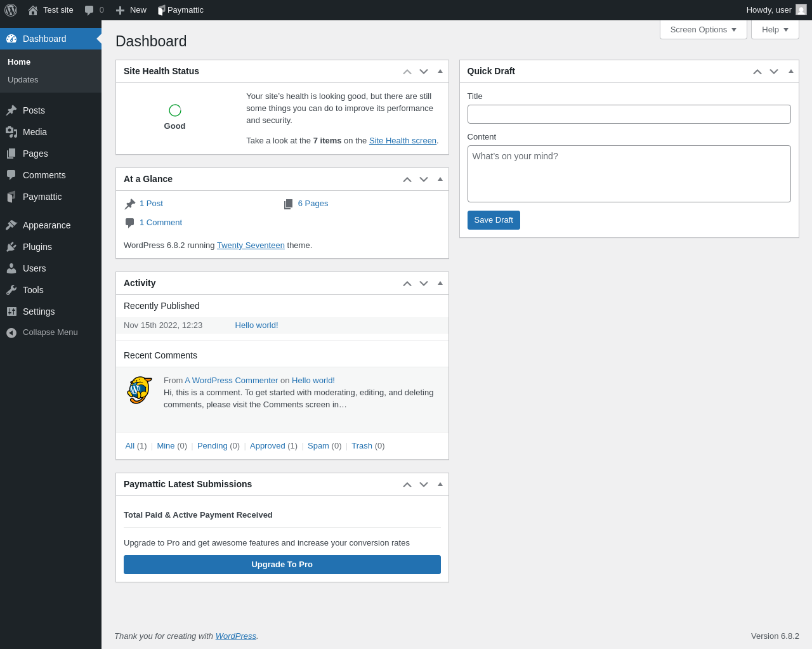812x649 pixels.
Task: Open the Updates submenu item
Action: coord(23,80)
